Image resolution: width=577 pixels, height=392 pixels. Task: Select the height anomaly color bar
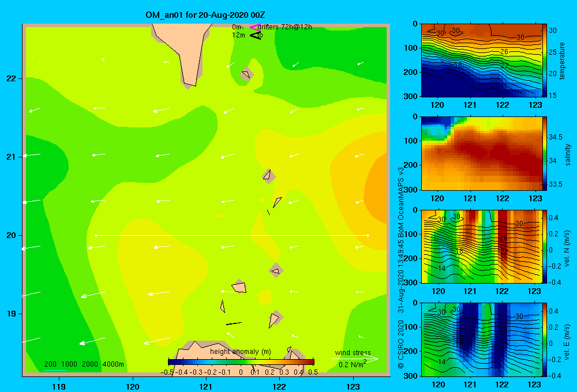(x=241, y=362)
